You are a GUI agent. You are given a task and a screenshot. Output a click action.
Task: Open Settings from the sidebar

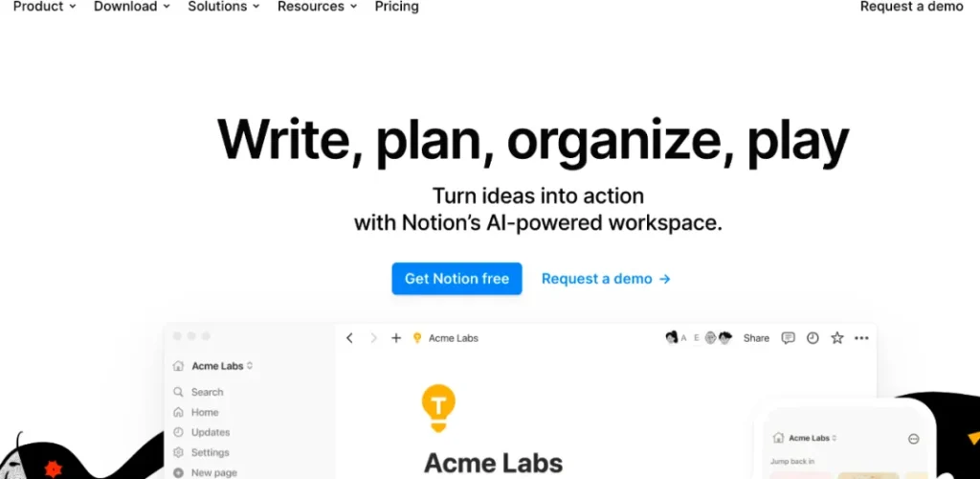click(x=201, y=453)
